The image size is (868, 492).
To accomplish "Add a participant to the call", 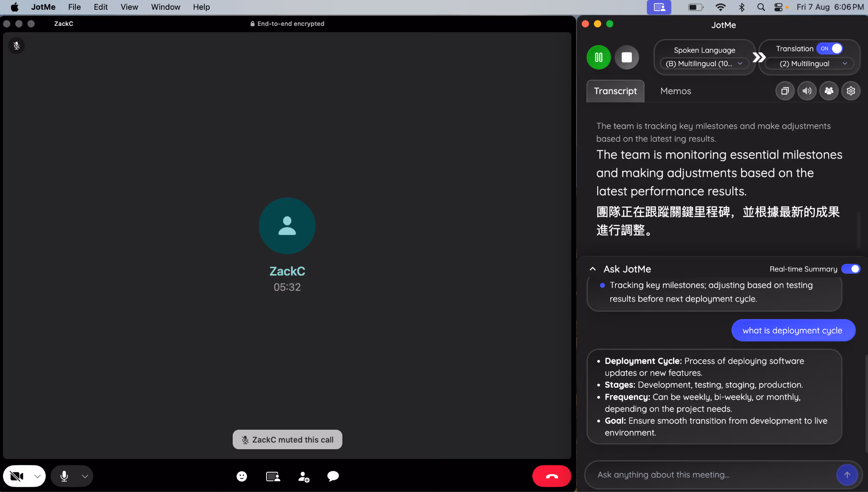I will click(x=303, y=477).
